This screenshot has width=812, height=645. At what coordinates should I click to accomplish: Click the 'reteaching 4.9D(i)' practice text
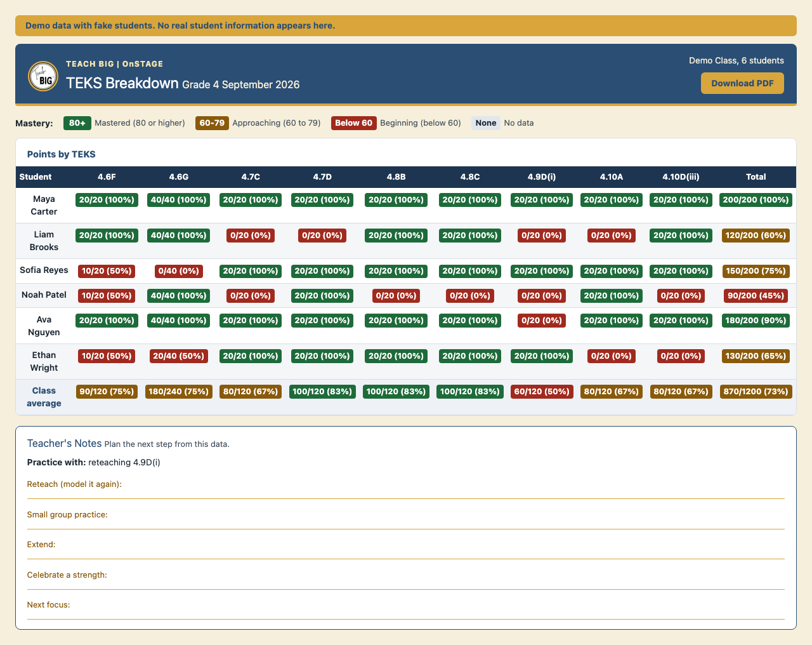coord(124,462)
